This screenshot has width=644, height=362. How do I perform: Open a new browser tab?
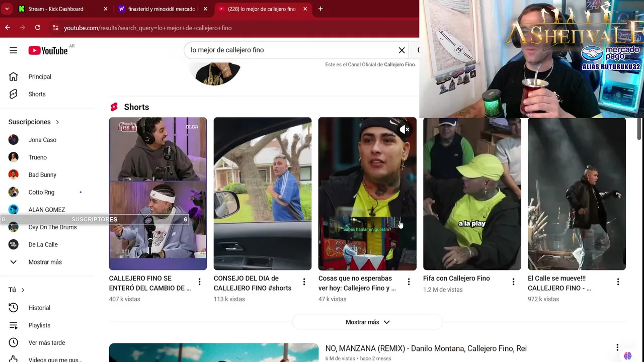pyautogui.click(x=320, y=9)
